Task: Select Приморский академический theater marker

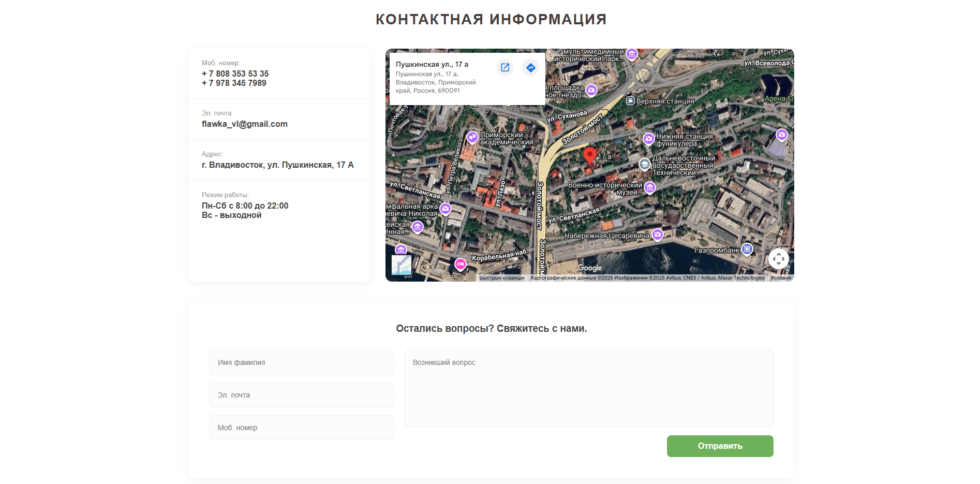Action: tap(472, 137)
